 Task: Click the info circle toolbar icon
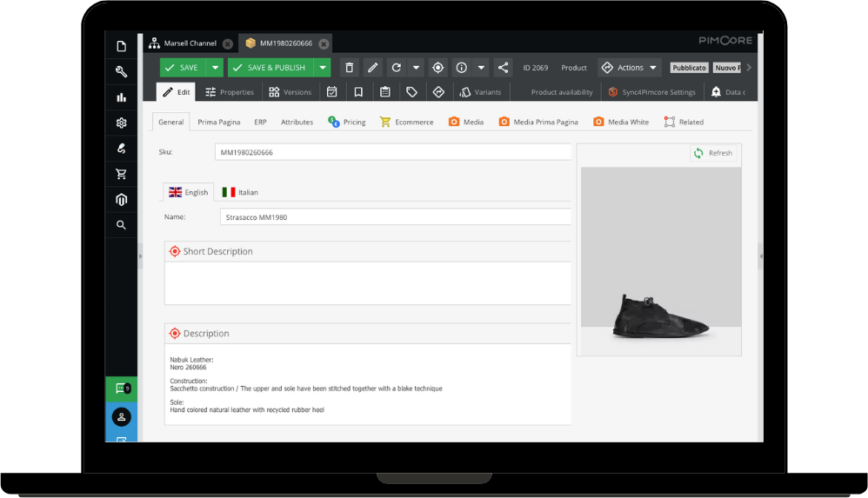461,68
